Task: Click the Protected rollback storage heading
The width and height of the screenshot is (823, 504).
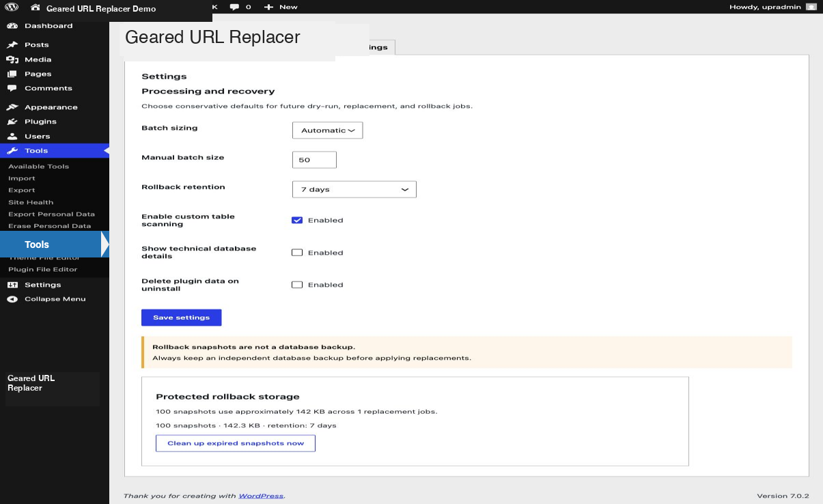Action: (227, 397)
